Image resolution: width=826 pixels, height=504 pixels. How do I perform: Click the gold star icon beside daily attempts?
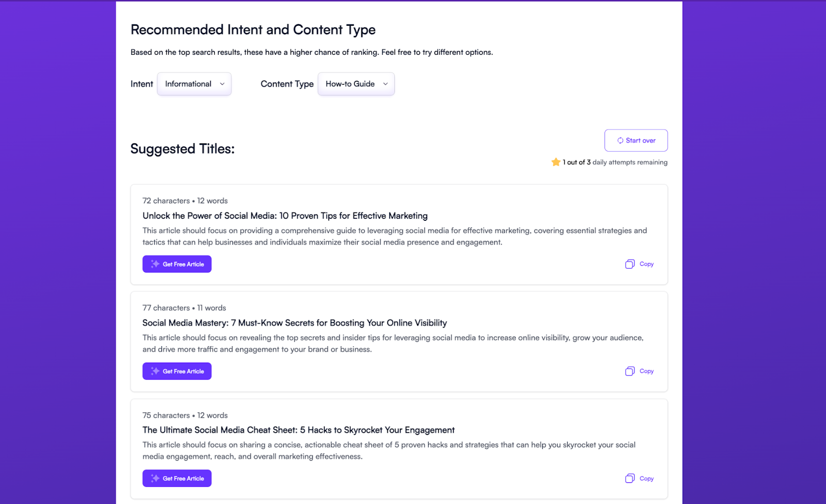click(556, 162)
